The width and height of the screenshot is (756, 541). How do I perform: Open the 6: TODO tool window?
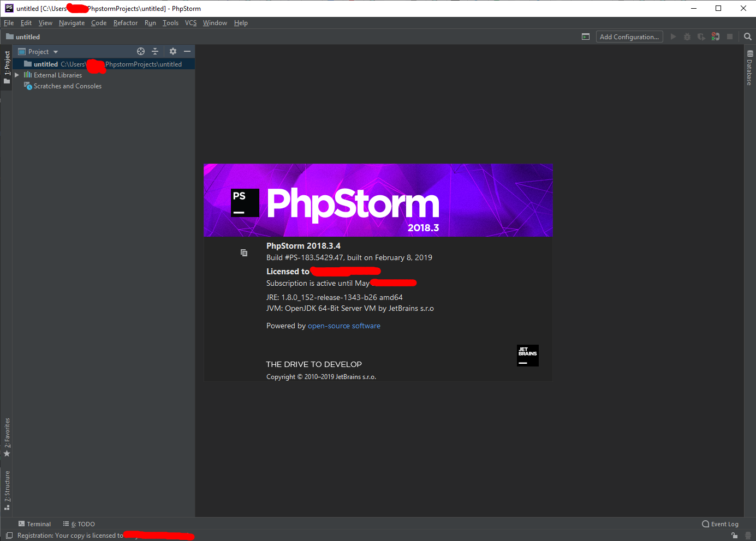[x=79, y=524]
